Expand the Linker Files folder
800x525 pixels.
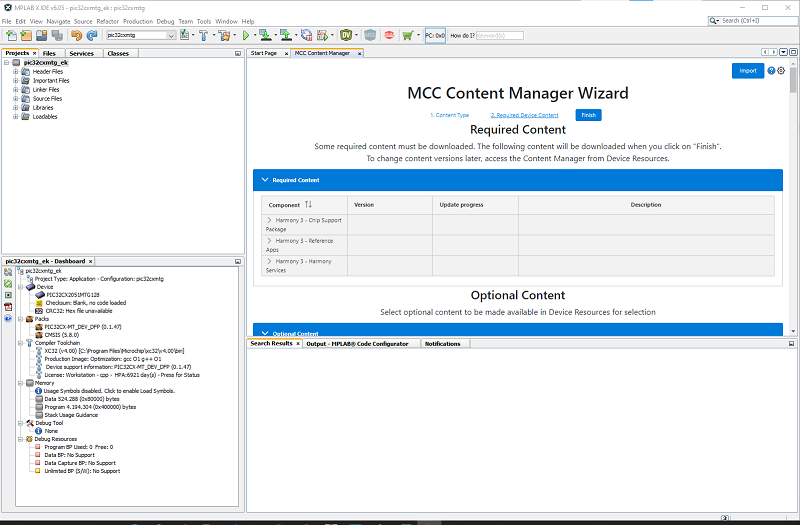[15, 89]
